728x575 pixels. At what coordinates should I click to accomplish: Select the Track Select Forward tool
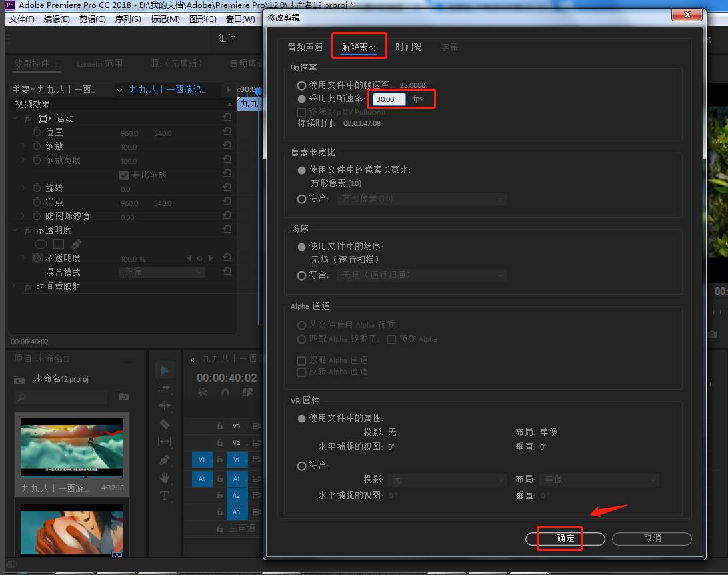165,387
